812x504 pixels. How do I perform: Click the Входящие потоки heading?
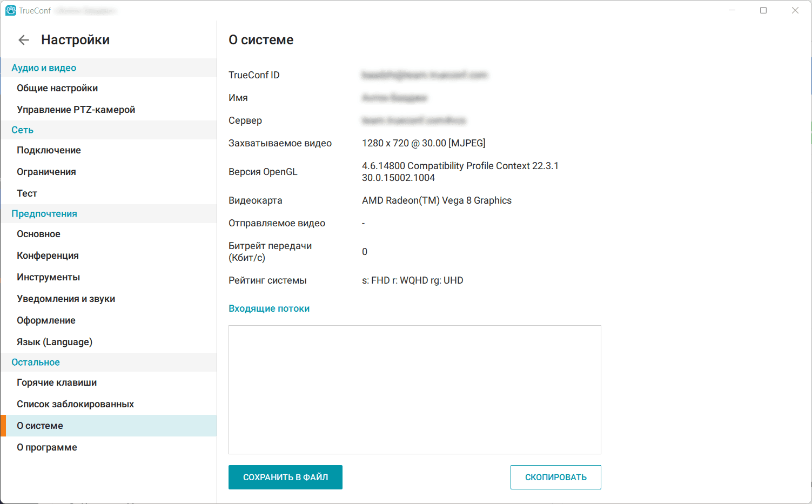[269, 308]
